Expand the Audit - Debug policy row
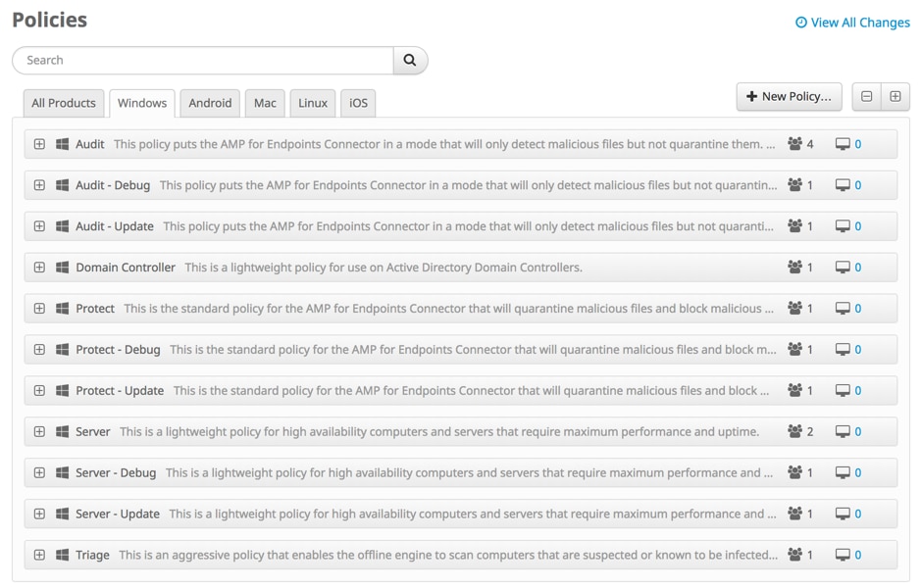This screenshot has height=588, width=921. point(39,185)
